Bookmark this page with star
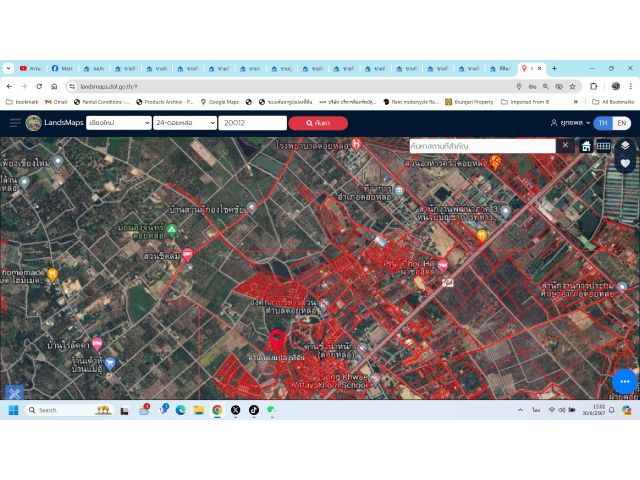 click(573, 86)
